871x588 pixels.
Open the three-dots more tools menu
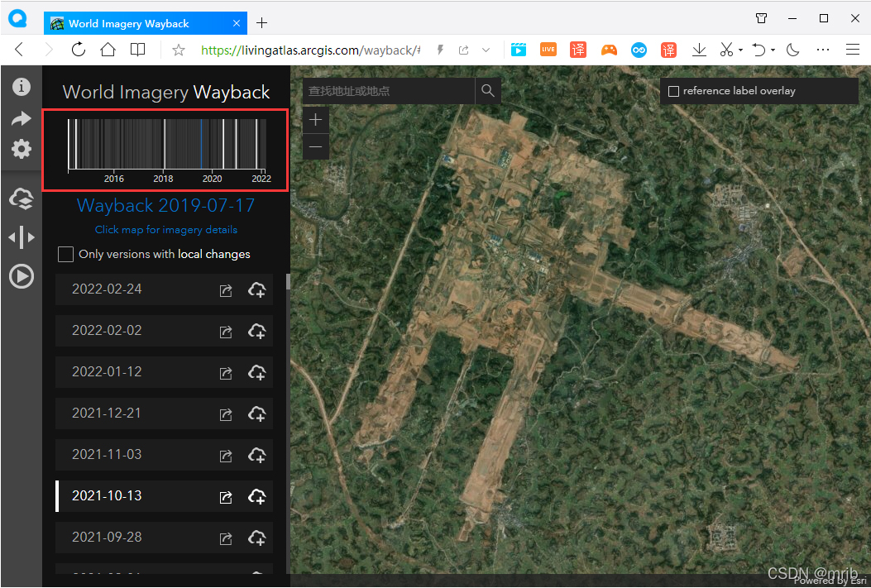tap(823, 50)
